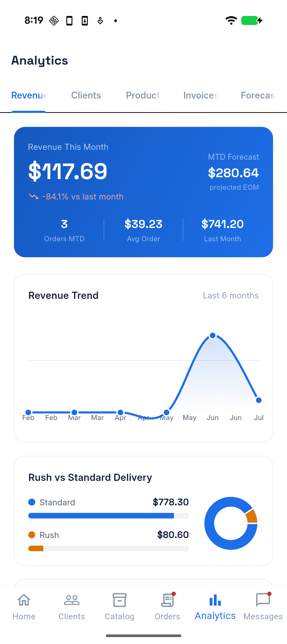Tap the delivery donut chart
The width and height of the screenshot is (287, 644).
(231, 523)
